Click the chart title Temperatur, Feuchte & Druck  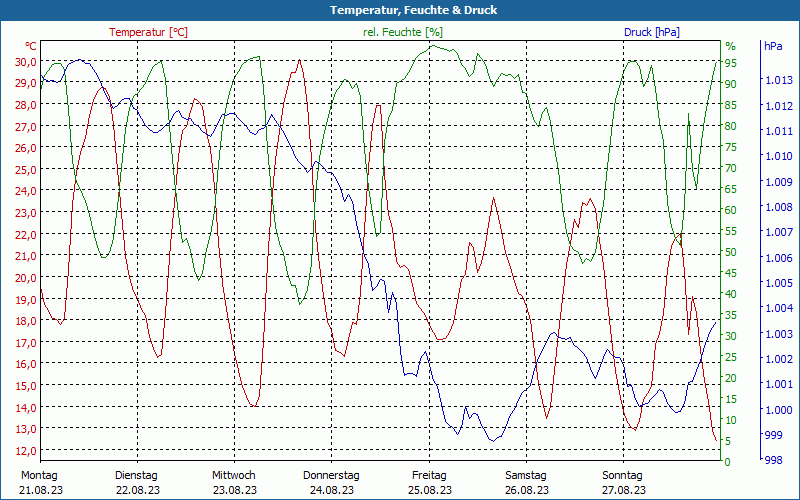click(x=399, y=10)
